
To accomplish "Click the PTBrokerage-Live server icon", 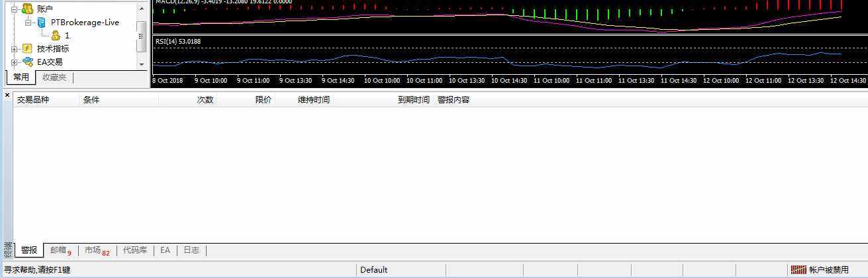I will tap(42, 22).
